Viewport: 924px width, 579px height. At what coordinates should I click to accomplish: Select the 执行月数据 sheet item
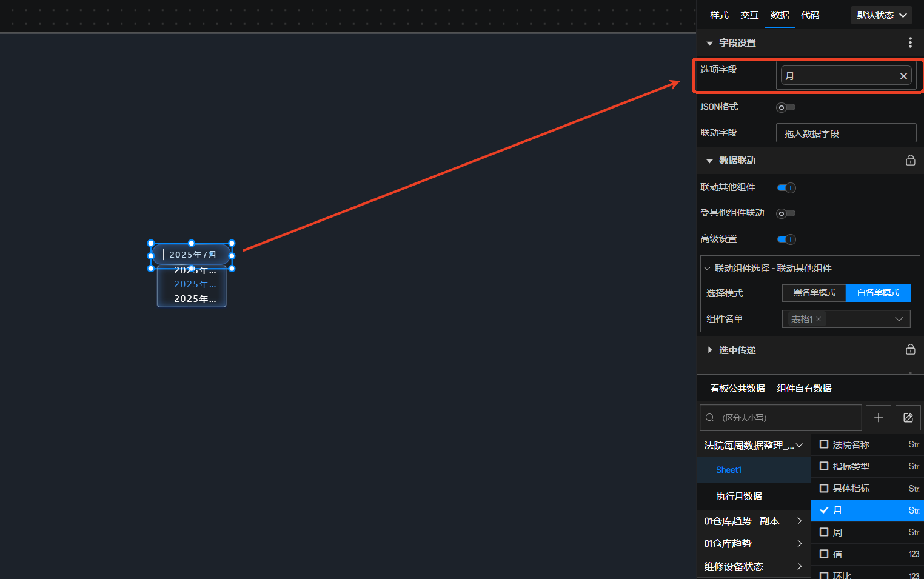(x=739, y=496)
